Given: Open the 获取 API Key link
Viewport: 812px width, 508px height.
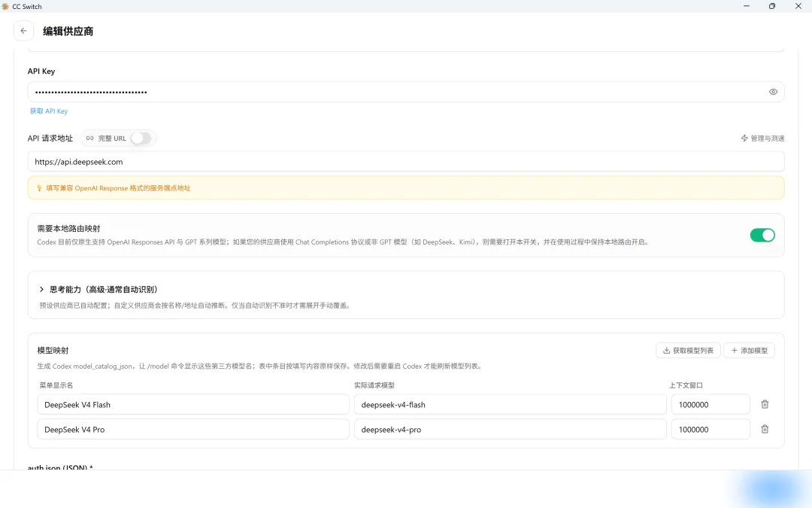Looking at the screenshot, I should tap(49, 111).
